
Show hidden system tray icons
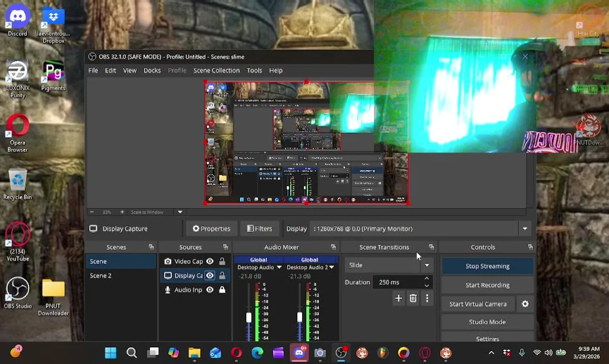coord(491,352)
